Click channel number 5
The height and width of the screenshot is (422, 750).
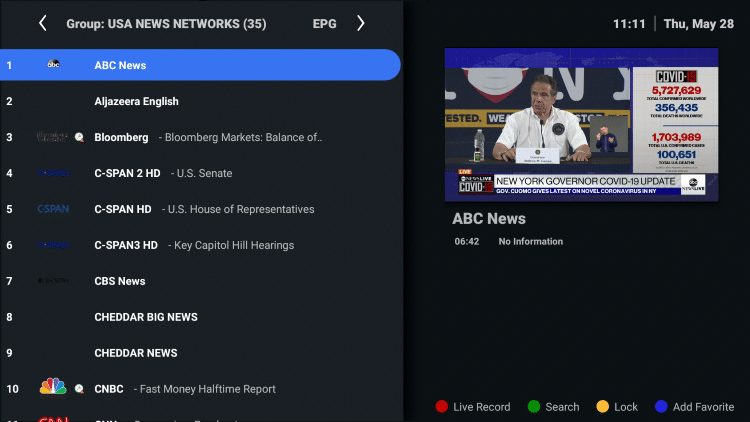click(x=9, y=209)
